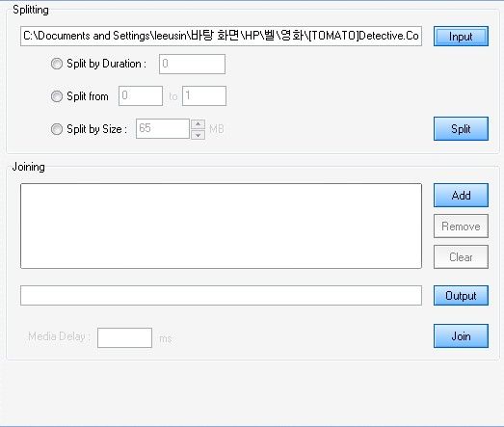Image resolution: width=504 pixels, height=427 pixels.
Task: Click the Split by Size MB field
Action: [x=163, y=128]
